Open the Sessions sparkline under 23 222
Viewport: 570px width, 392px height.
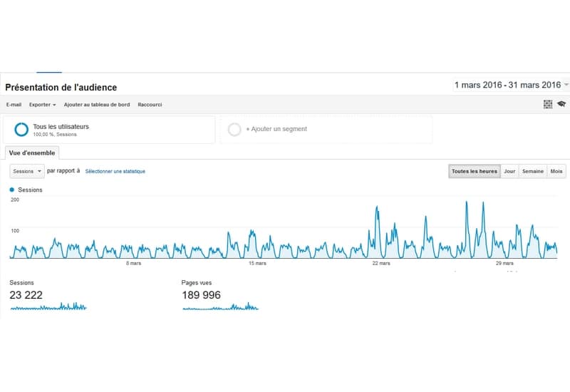pyautogui.click(x=48, y=306)
